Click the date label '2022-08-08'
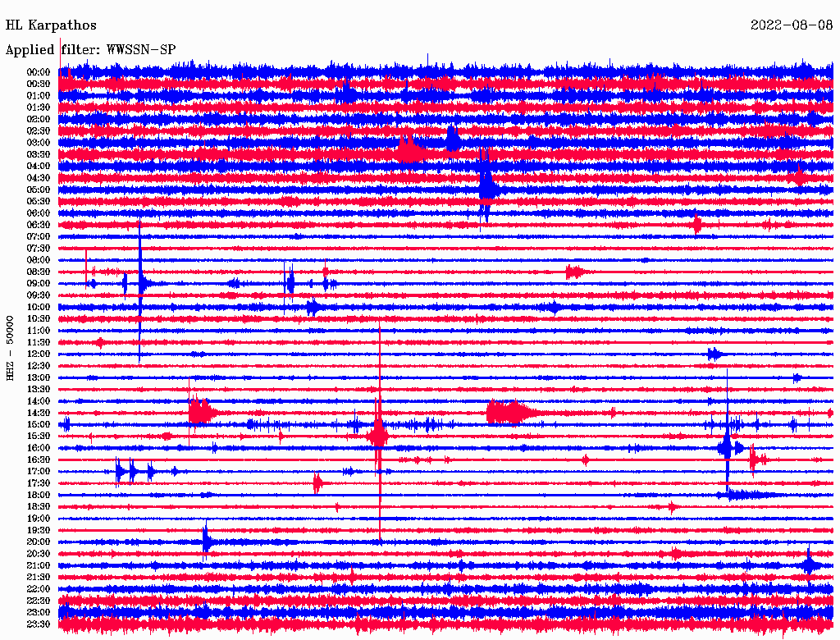 (x=792, y=25)
